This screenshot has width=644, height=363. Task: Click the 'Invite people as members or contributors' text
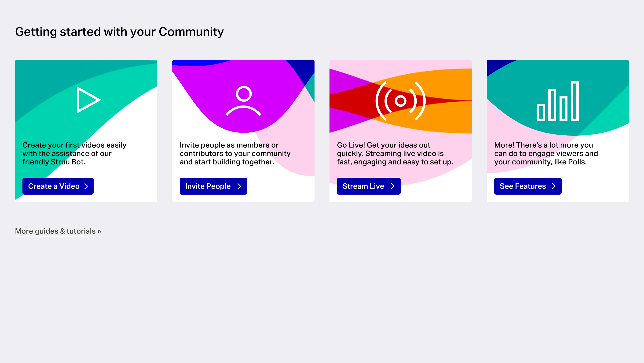[235, 153]
